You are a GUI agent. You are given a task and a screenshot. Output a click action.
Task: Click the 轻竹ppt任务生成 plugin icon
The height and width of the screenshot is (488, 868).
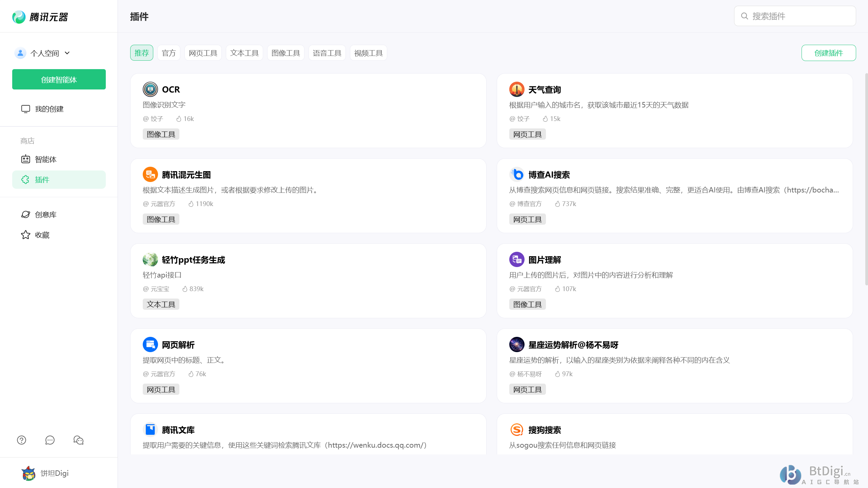coord(150,260)
